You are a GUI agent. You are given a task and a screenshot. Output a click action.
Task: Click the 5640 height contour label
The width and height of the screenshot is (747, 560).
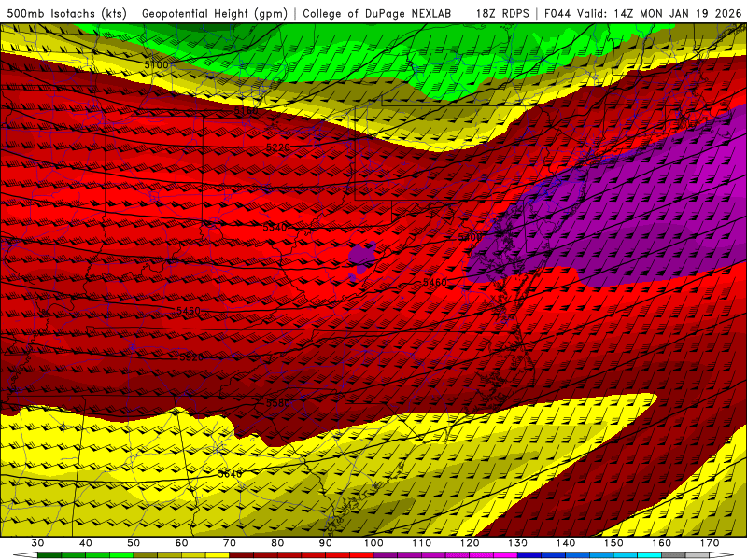230,474
